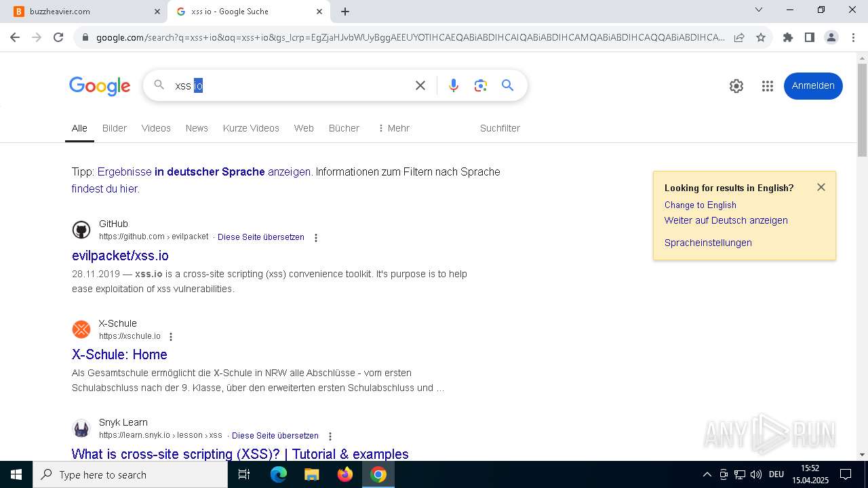Clear the search box with X
This screenshot has width=868, height=488.
420,85
